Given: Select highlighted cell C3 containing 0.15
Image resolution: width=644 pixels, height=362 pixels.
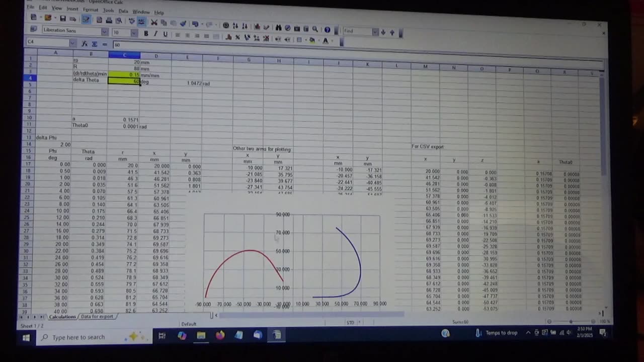Looking at the screenshot, I should 124,74.
